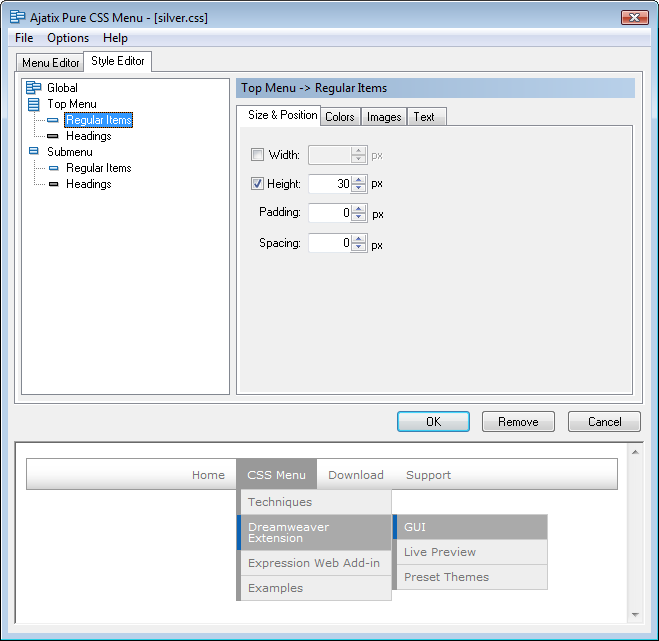Select Regular Items under Top Menu
Image resolution: width=659 pixels, height=641 pixels.
[x=99, y=120]
